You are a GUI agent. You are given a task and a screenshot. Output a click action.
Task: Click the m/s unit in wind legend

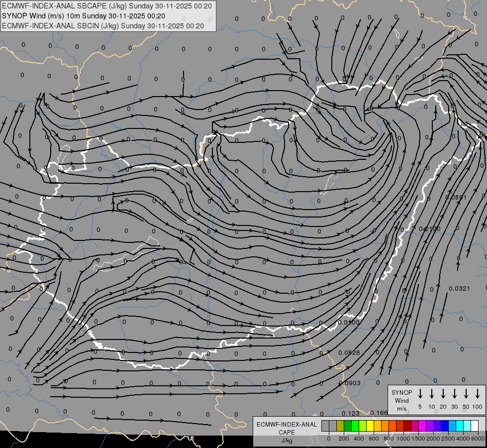click(401, 409)
